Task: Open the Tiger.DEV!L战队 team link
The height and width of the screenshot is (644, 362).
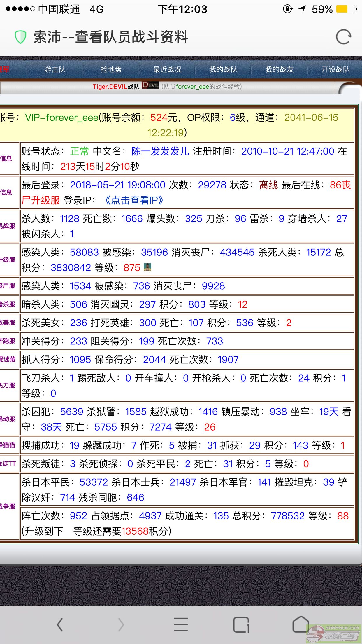Action: pyautogui.click(x=116, y=86)
